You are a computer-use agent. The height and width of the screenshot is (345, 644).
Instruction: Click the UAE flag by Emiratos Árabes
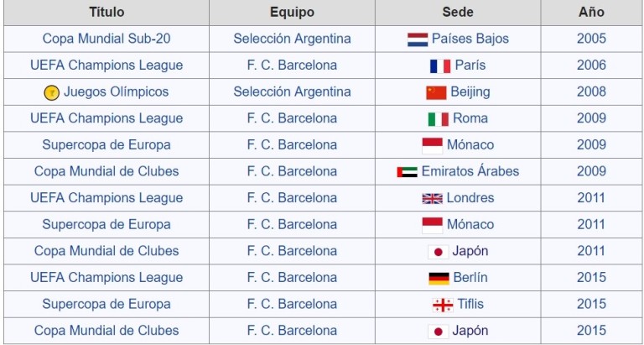click(407, 172)
